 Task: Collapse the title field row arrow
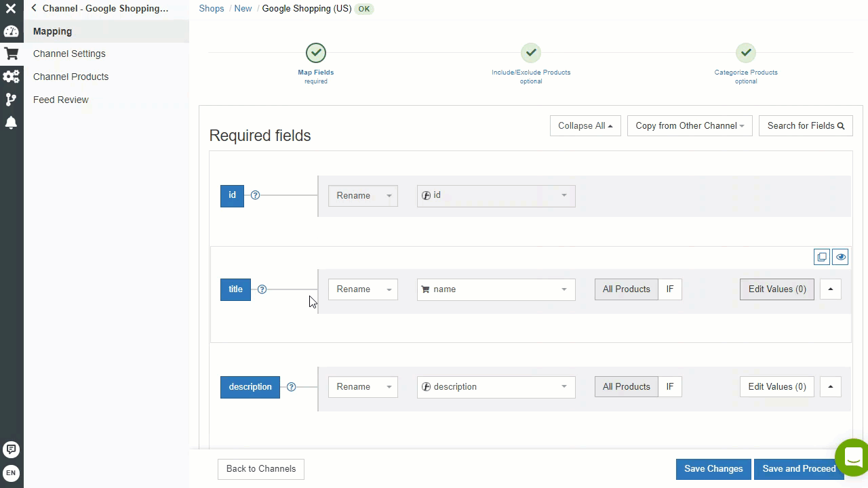click(x=830, y=289)
